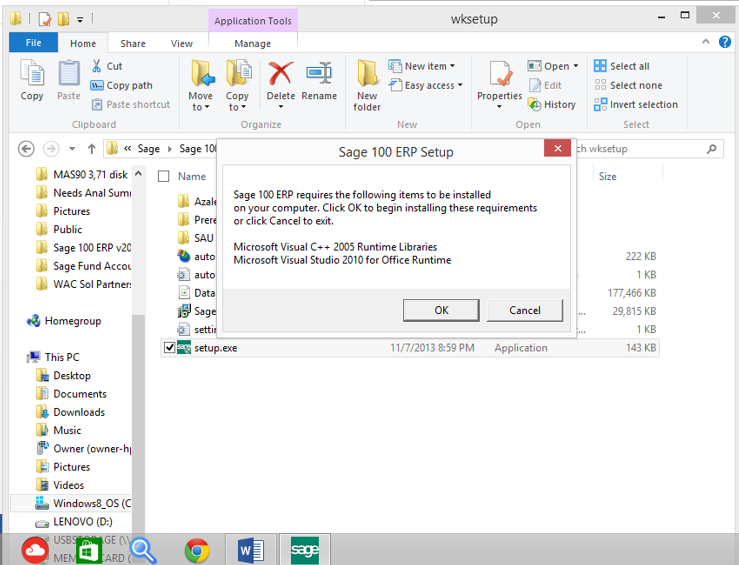
Task: Open Sage Fund Accou folder in tree
Action: (x=83, y=266)
